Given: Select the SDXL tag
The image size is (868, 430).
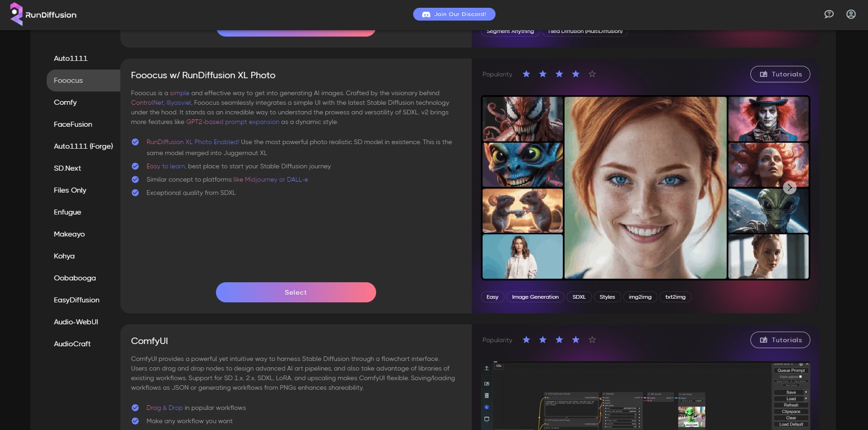Looking at the screenshot, I should click(x=579, y=297).
